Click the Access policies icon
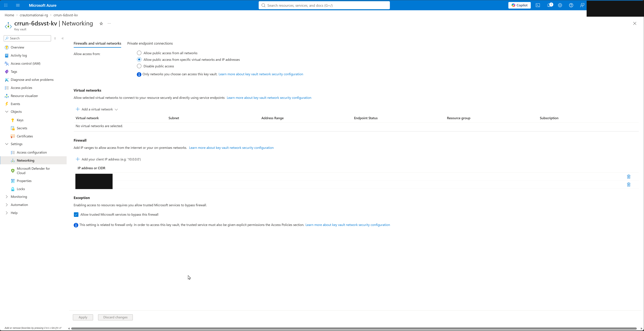The image size is (644, 331). (7, 88)
